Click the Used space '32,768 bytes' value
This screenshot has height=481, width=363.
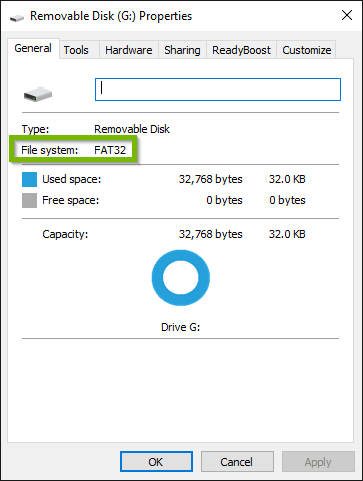211,179
